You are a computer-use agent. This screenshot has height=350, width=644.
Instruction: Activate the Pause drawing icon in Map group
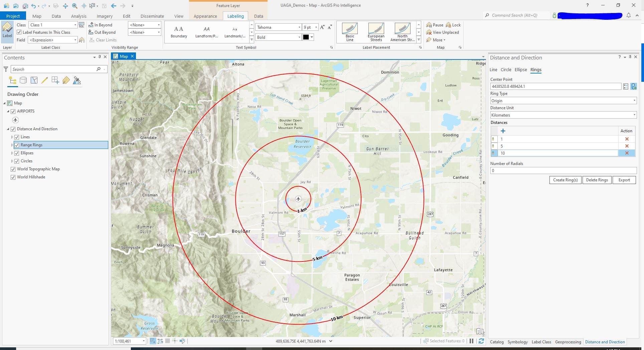[435, 25]
